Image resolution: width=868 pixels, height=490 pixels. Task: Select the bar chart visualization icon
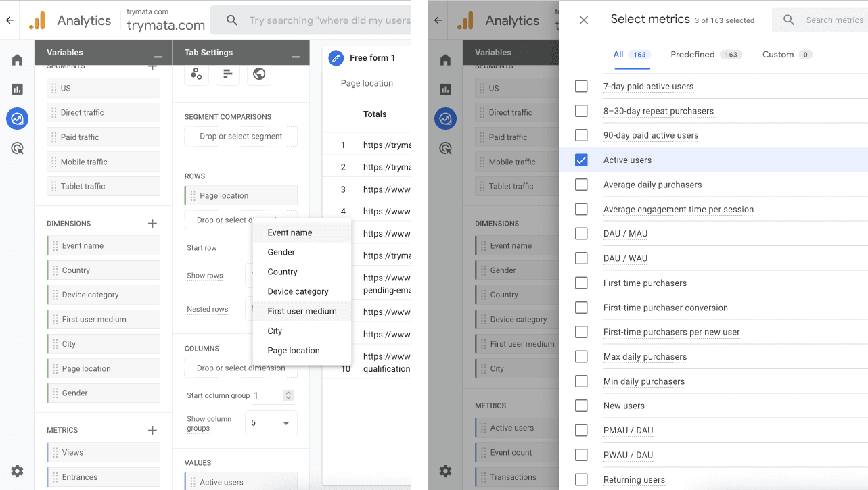(x=228, y=74)
